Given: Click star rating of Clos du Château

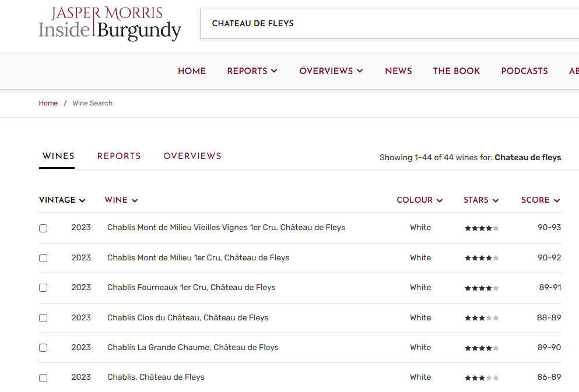Looking at the screenshot, I should (x=481, y=318).
